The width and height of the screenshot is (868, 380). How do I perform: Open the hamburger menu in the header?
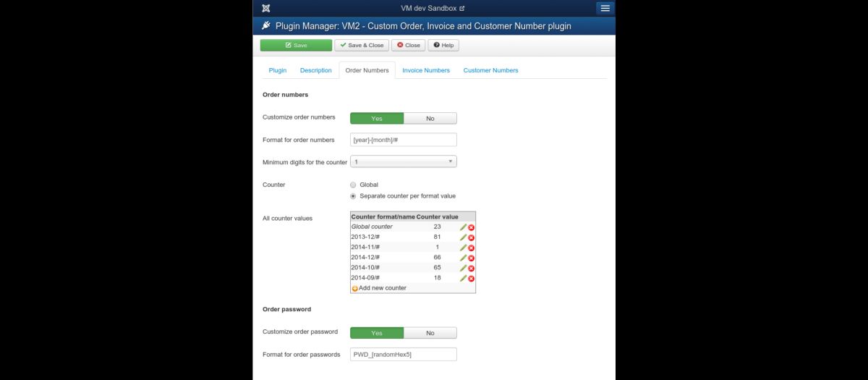(x=605, y=8)
